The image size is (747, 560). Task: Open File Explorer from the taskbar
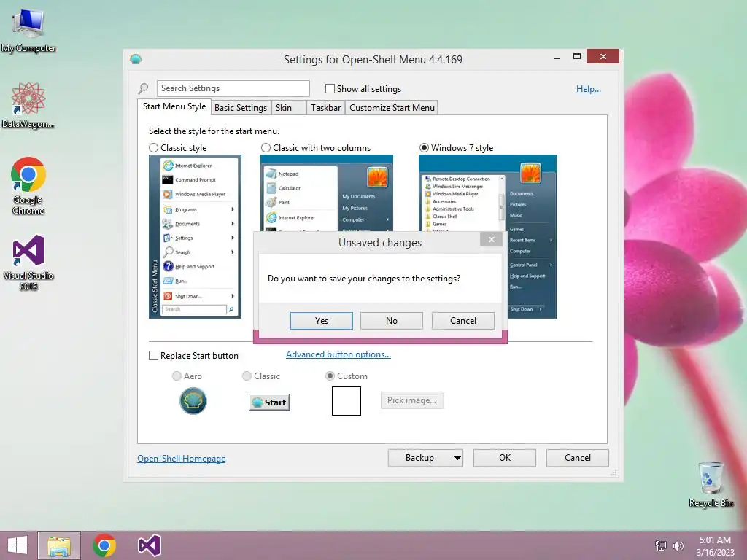(x=59, y=545)
